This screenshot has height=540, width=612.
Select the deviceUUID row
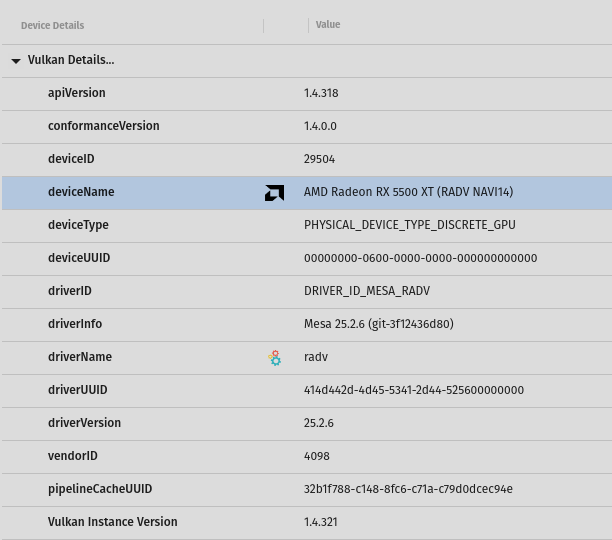click(79, 258)
